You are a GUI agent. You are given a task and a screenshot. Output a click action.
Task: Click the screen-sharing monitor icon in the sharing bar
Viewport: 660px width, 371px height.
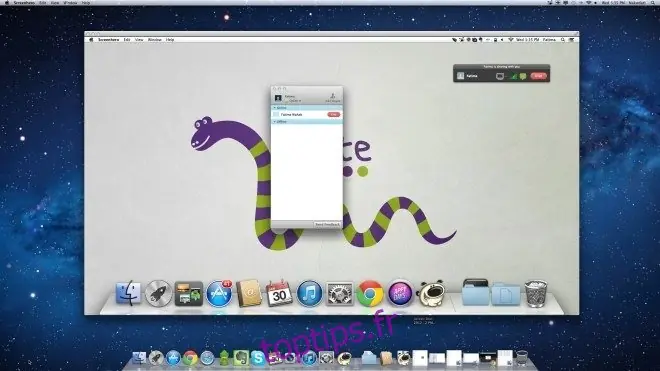click(500, 76)
